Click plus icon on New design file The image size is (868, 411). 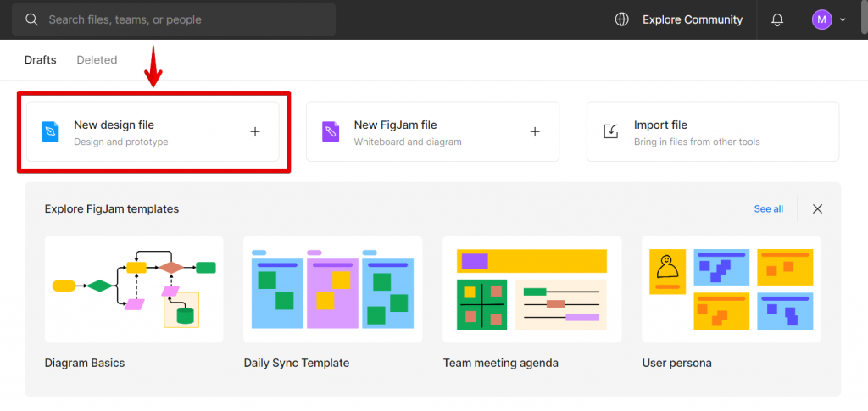[255, 131]
